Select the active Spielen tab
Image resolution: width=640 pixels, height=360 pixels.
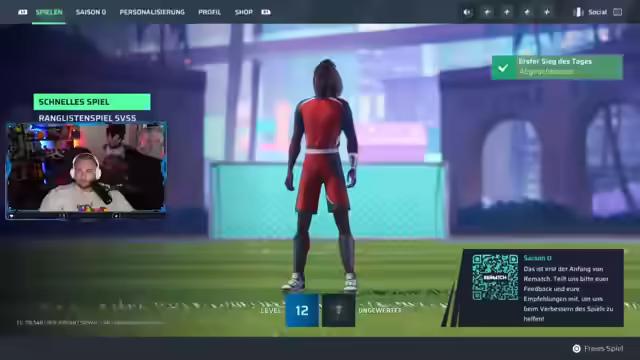pos(49,12)
